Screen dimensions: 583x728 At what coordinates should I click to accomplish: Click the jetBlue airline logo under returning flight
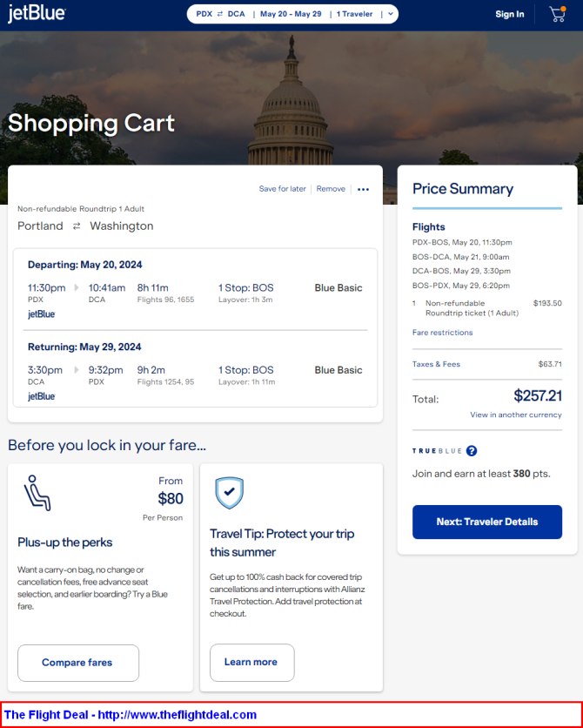pyautogui.click(x=41, y=396)
